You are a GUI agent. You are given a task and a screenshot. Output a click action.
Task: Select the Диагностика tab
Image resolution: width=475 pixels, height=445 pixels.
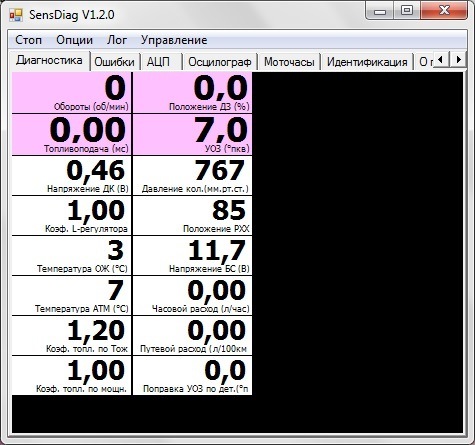(49, 61)
